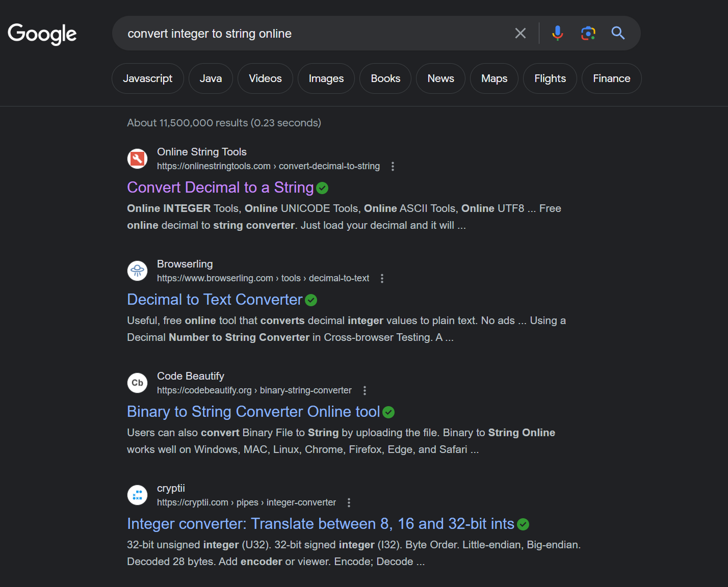
Task: Click the verified badge beside Integer converter title
Action: click(x=523, y=525)
